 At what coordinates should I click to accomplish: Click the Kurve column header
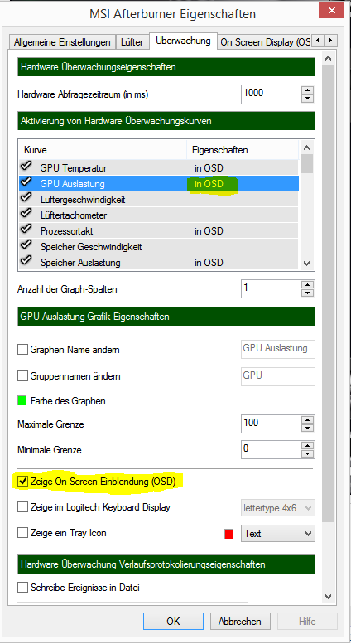pyautogui.click(x=103, y=150)
